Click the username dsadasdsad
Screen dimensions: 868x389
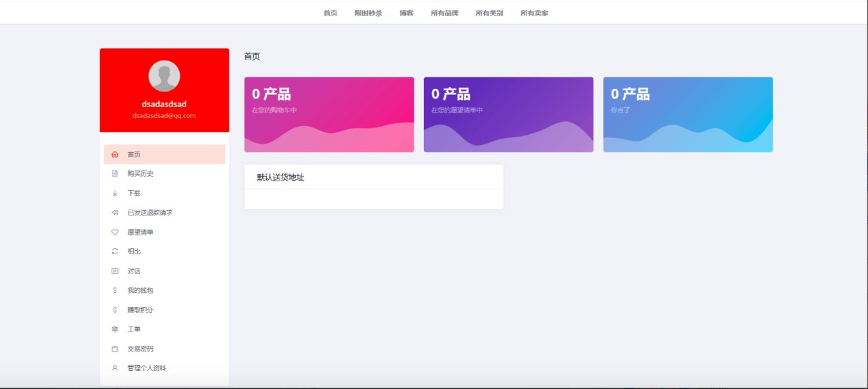tap(164, 104)
